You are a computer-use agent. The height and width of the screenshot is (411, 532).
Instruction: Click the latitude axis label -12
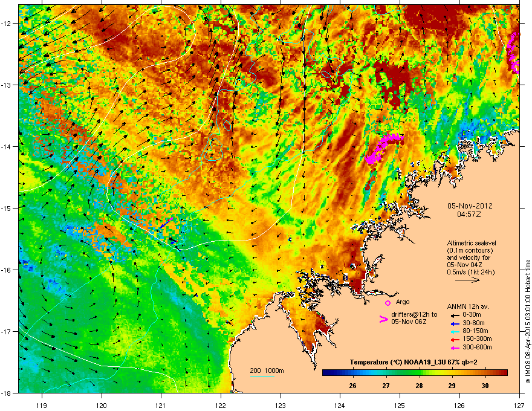6,23
